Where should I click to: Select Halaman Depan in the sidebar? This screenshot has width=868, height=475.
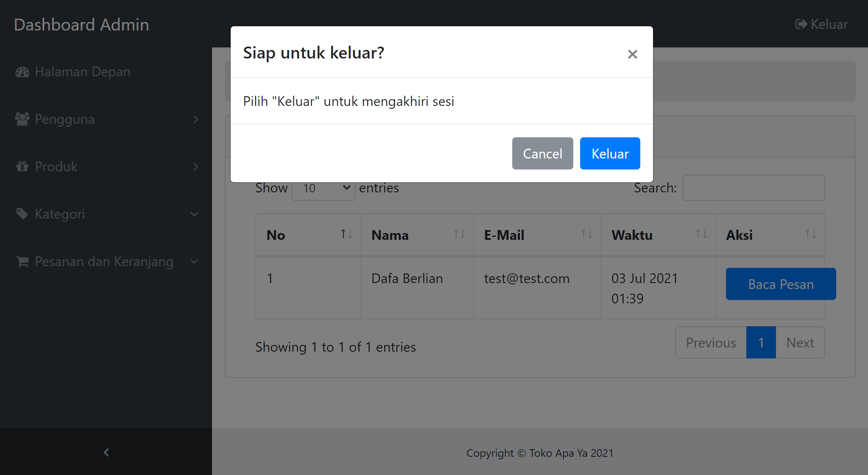[82, 72]
